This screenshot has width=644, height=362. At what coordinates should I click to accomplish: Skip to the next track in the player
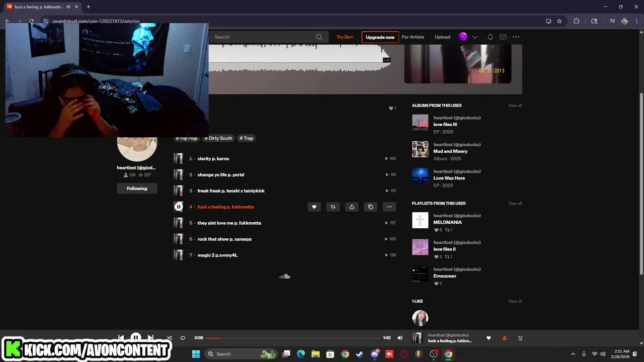[x=150, y=337]
